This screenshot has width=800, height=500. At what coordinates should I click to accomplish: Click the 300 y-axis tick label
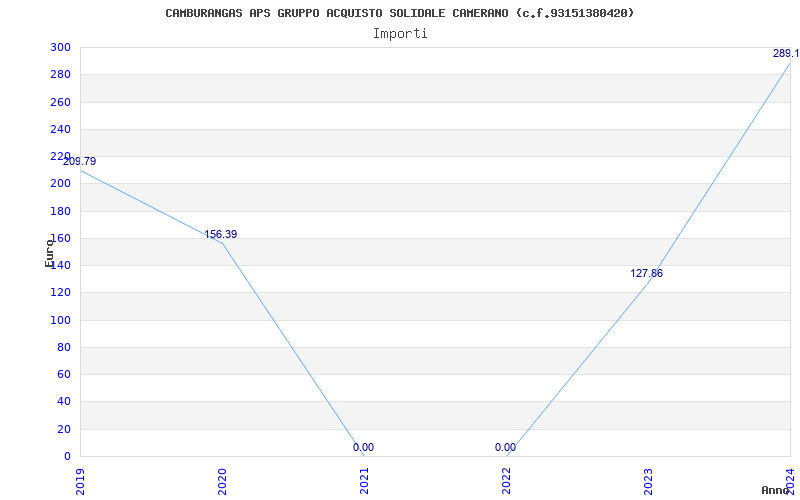point(60,47)
